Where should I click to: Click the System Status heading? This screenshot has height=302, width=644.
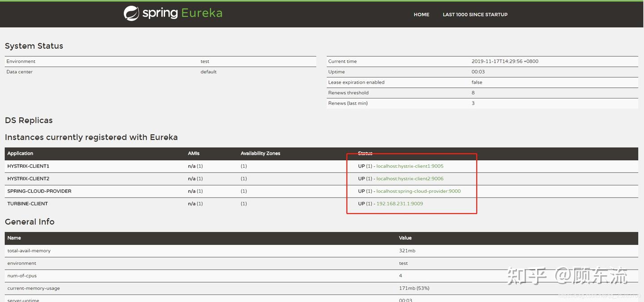[34, 46]
